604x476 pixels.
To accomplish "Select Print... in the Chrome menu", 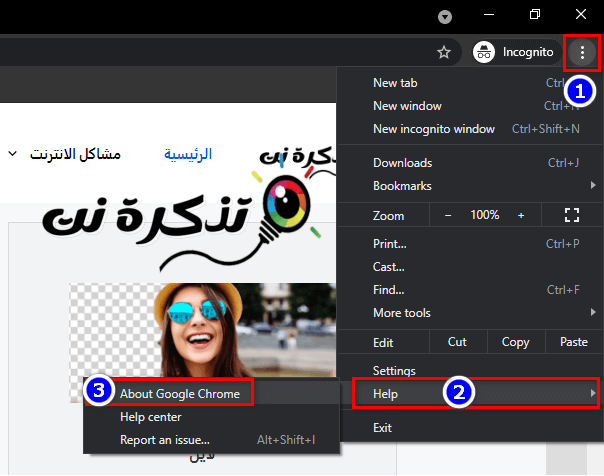I will pos(469,244).
